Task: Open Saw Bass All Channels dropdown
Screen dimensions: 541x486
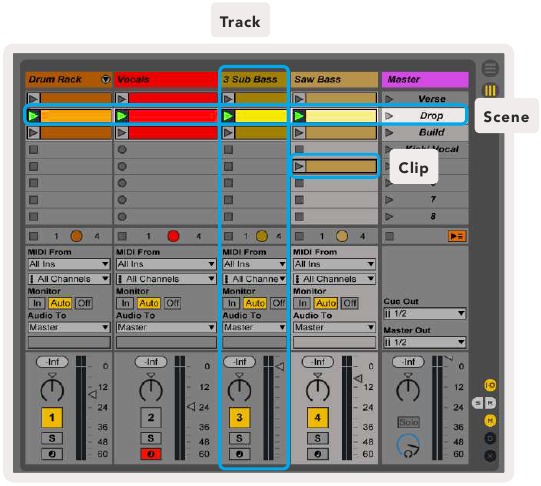Action: point(334,279)
